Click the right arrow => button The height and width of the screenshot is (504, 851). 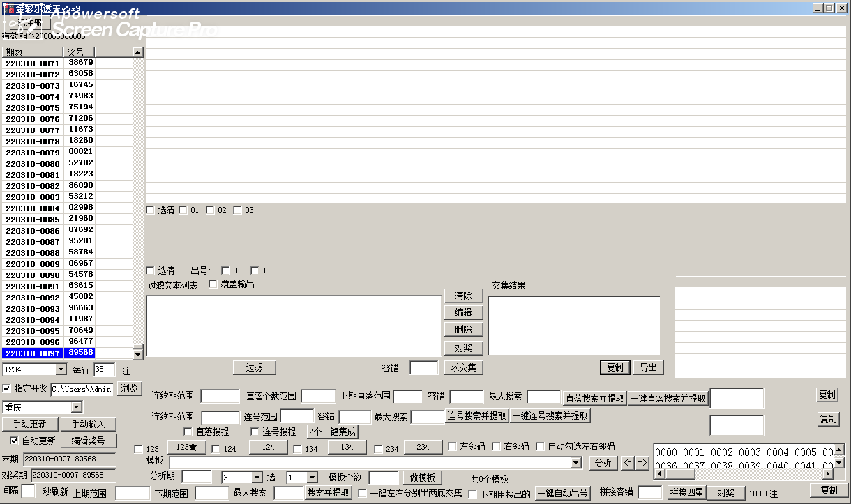(x=642, y=462)
